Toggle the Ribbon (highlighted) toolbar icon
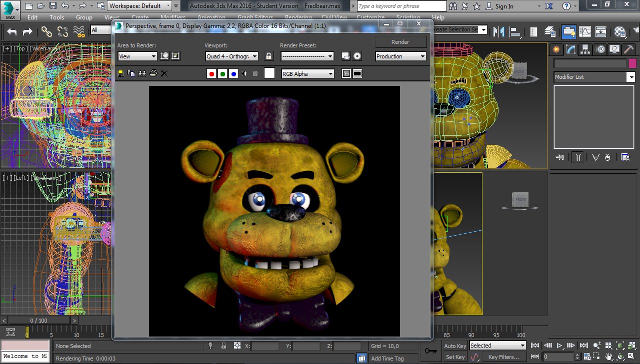This screenshot has width=640, height=364. coord(568,31)
